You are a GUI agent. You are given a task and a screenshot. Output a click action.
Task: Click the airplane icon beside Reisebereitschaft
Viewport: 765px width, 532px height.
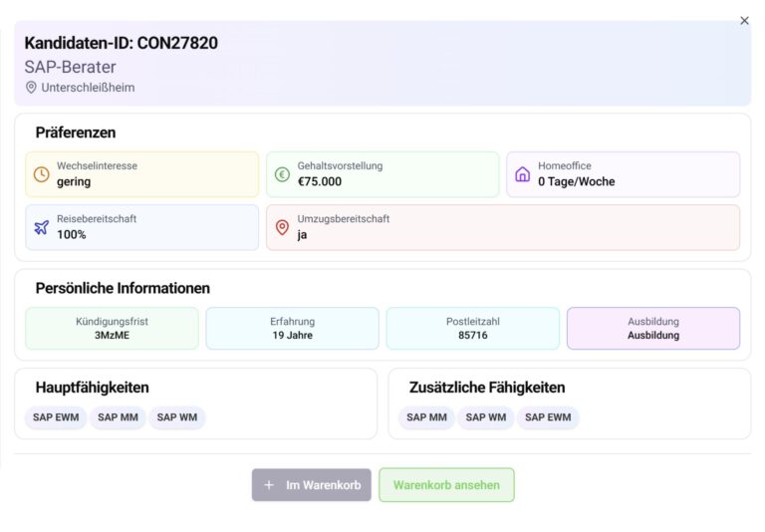coord(42,227)
